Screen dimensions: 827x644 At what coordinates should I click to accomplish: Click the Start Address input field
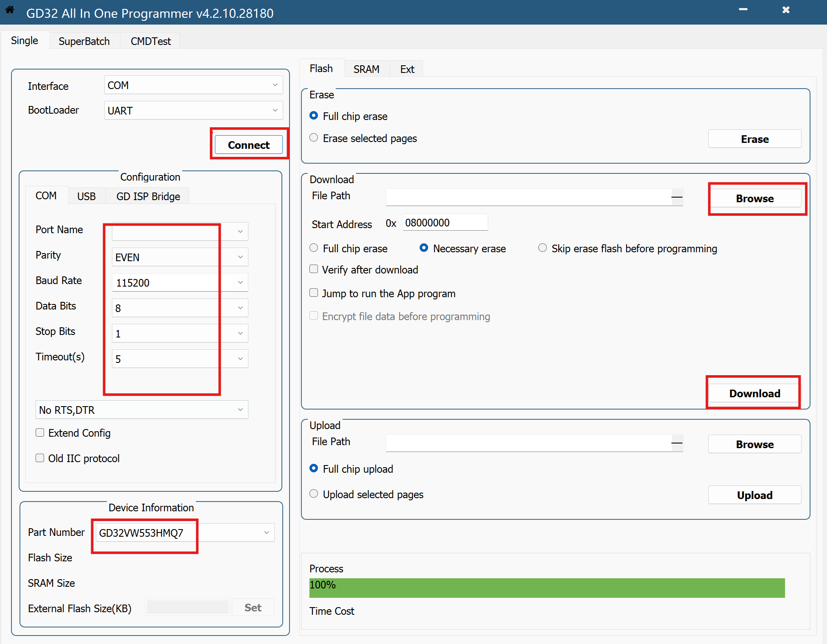444,223
